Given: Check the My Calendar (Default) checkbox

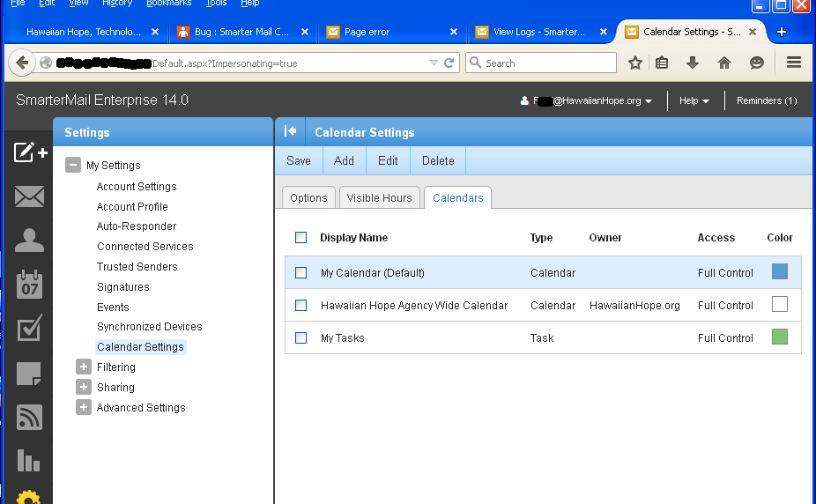Looking at the screenshot, I should click(x=300, y=272).
